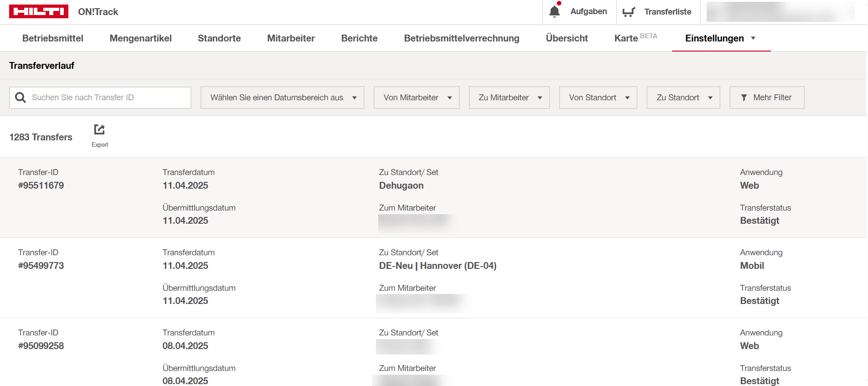
Task: Click Bestätigt status of transfer #95499773
Action: [760, 301]
